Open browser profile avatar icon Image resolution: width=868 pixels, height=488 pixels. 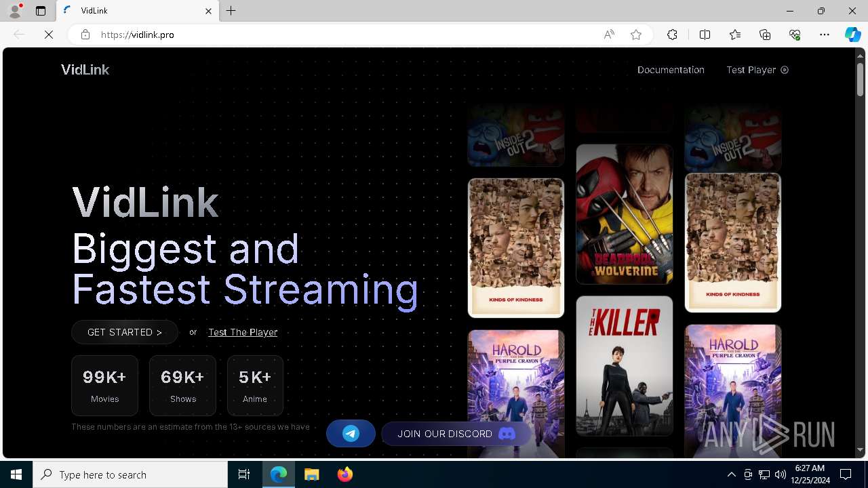click(15, 11)
